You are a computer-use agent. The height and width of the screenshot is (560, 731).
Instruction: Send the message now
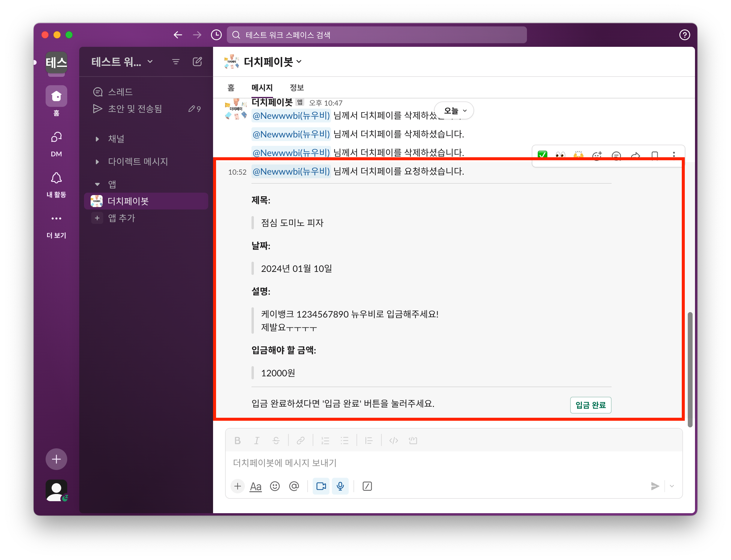(655, 486)
